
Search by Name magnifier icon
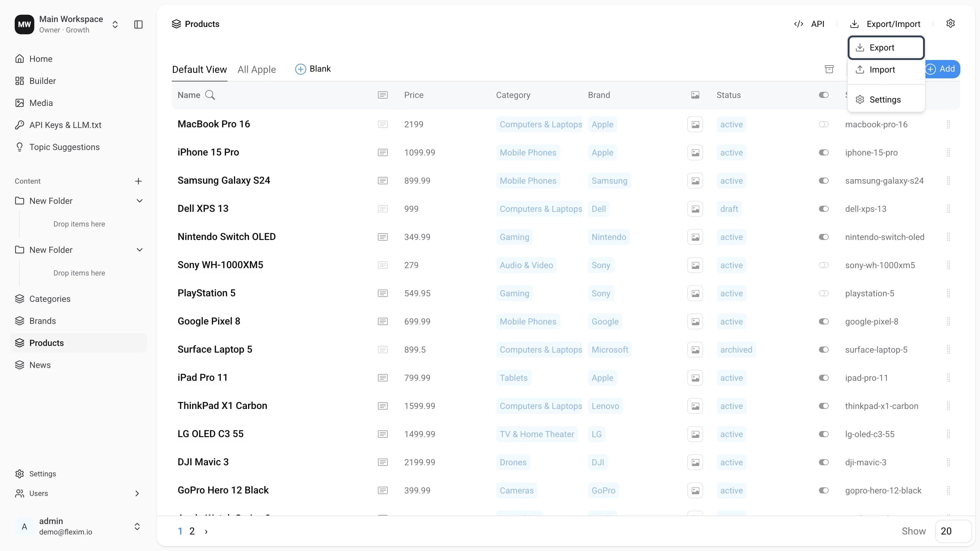[210, 95]
